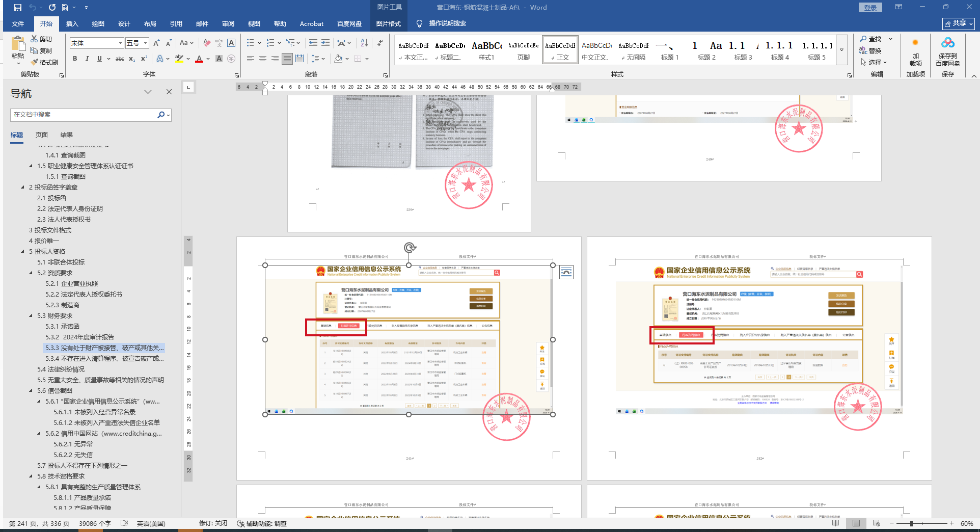Toggle show/hide paragraph marks
The image size is (980, 532).
tap(380, 43)
